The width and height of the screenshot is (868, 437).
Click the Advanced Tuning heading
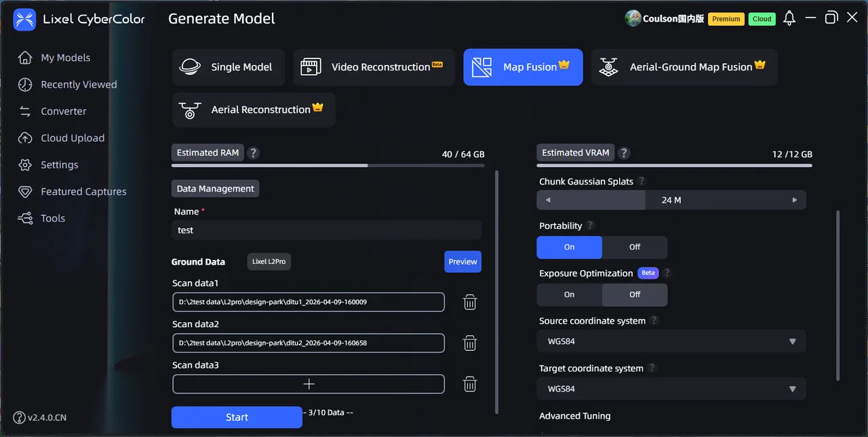[x=575, y=416]
